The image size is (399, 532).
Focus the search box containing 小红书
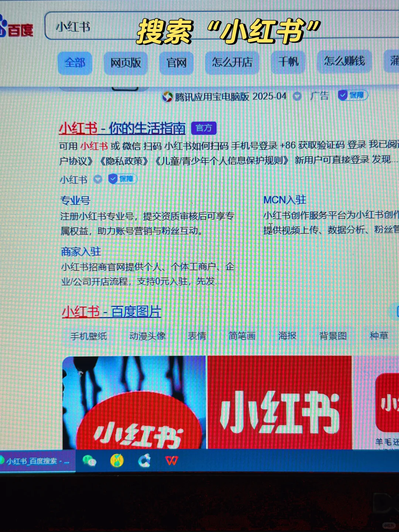222,26
